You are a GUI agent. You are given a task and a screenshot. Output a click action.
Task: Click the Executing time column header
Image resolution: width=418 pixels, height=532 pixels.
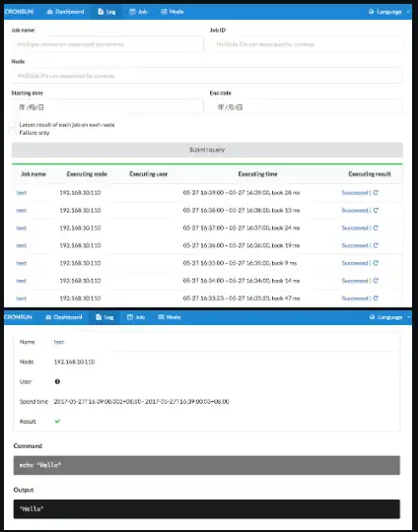[257, 174]
